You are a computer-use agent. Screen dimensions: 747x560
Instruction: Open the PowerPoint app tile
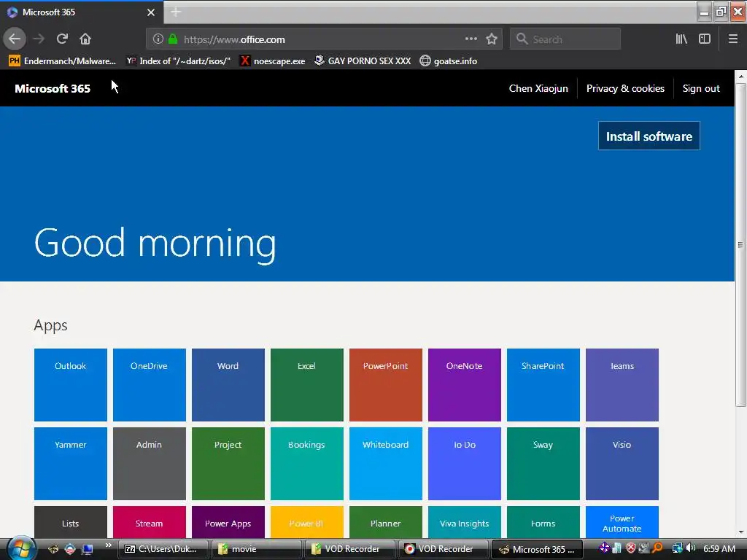click(385, 385)
